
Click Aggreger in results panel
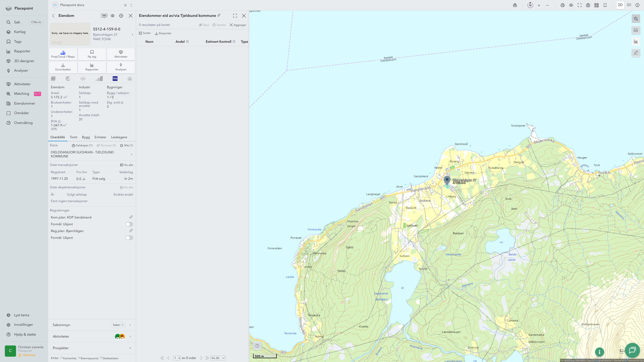(238, 25)
